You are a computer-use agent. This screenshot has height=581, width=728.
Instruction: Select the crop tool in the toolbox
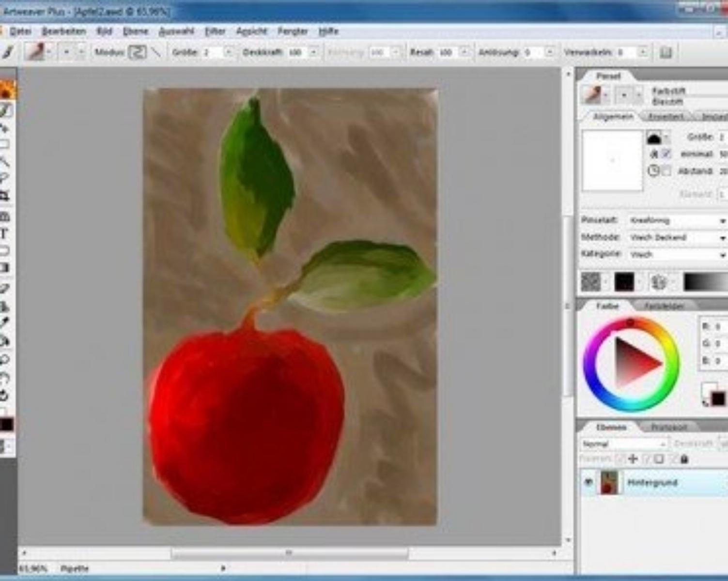click(x=4, y=196)
